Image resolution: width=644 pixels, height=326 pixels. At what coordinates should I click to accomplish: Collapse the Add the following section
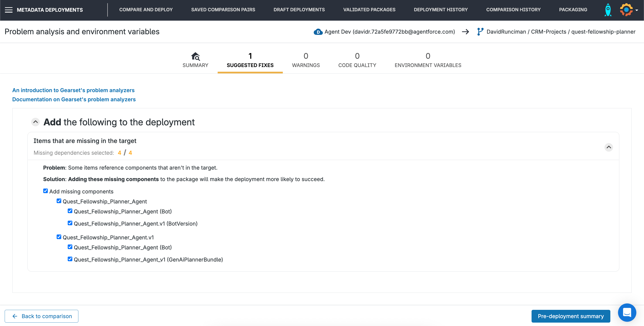[x=35, y=122]
